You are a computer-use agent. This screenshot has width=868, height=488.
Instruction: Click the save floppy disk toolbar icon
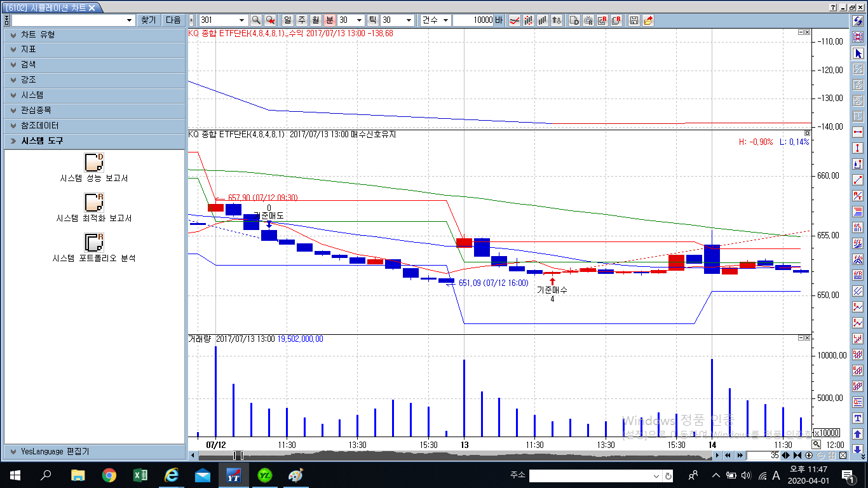[x=634, y=20]
